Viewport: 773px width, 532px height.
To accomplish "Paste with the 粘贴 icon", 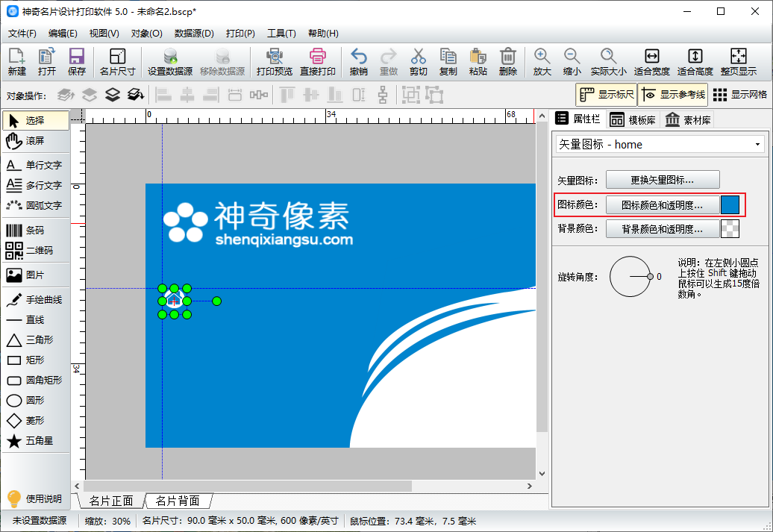I will (478, 62).
